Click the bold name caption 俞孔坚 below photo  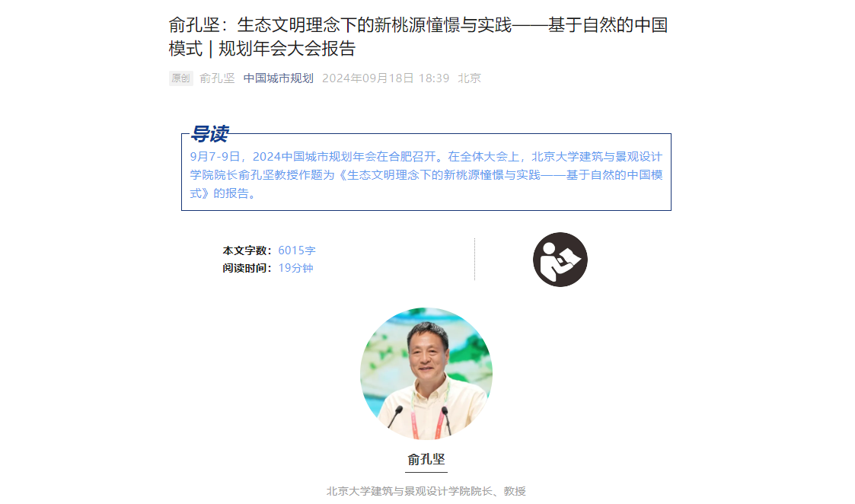click(426, 459)
